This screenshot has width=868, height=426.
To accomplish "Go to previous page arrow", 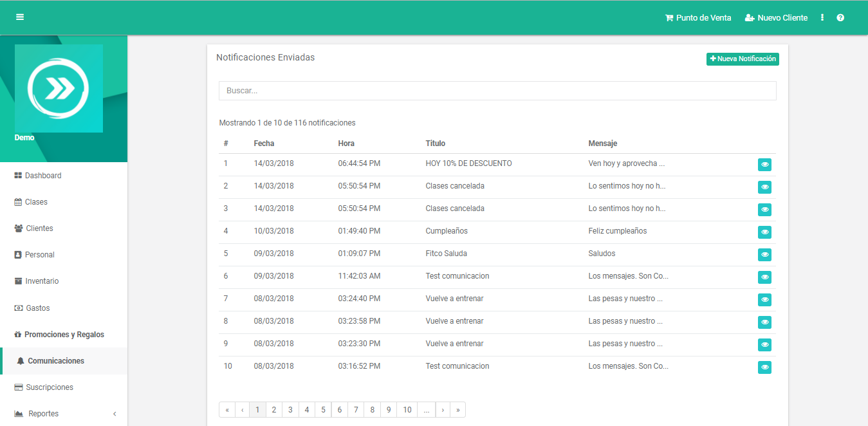I will [242, 410].
